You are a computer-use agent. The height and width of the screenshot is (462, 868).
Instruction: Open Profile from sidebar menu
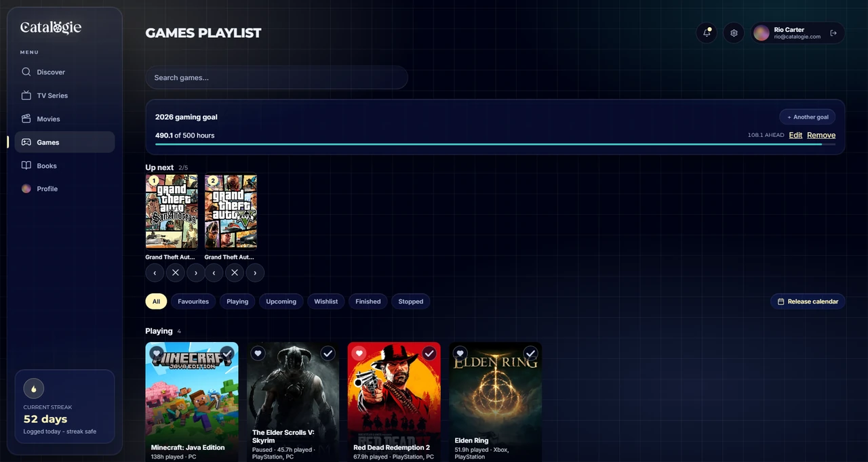coord(64,189)
